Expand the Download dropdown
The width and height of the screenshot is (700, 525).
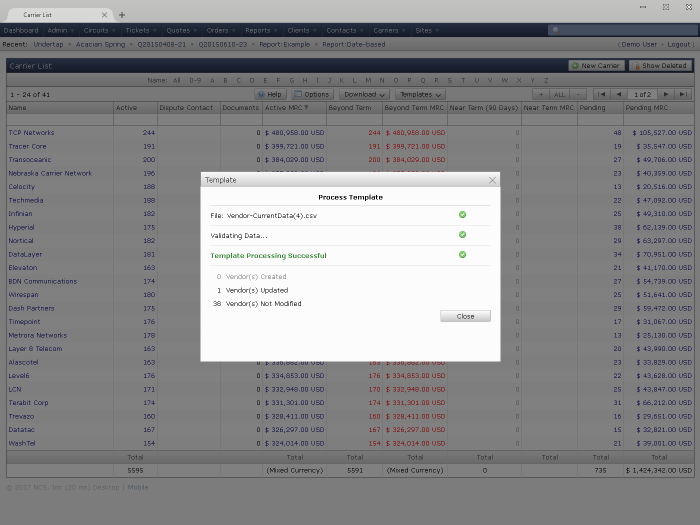(363, 94)
